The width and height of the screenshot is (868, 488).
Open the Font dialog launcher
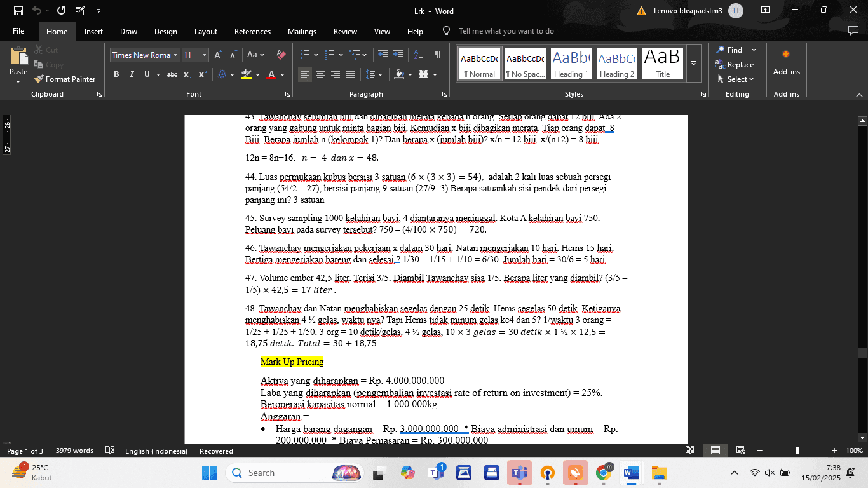point(288,94)
